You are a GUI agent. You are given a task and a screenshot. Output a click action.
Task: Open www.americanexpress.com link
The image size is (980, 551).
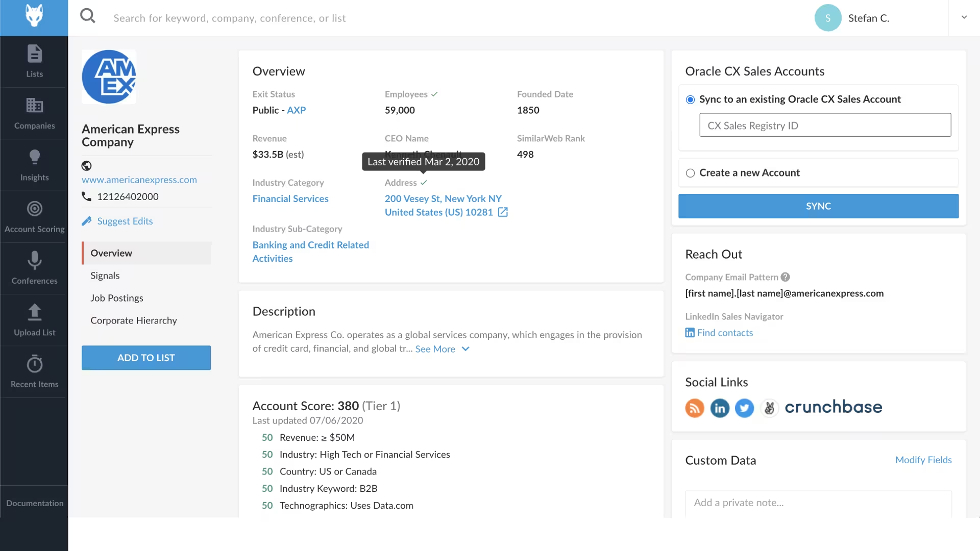(139, 180)
